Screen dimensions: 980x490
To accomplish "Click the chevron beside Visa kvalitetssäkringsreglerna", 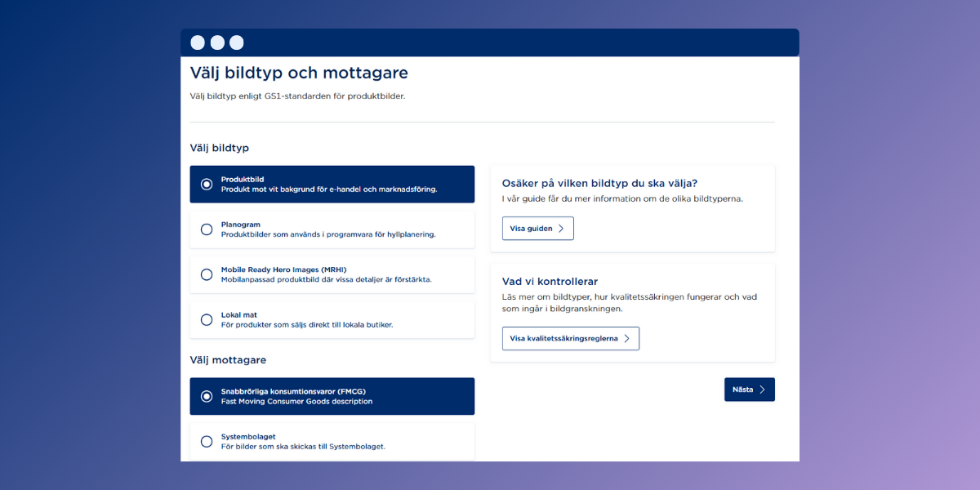I will coord(626,338).
